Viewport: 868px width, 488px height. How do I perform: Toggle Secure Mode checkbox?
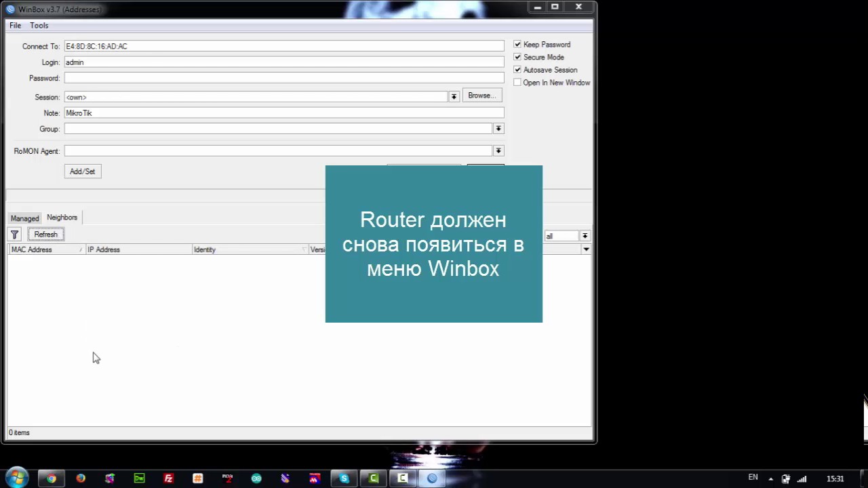[x=517, y=58]
